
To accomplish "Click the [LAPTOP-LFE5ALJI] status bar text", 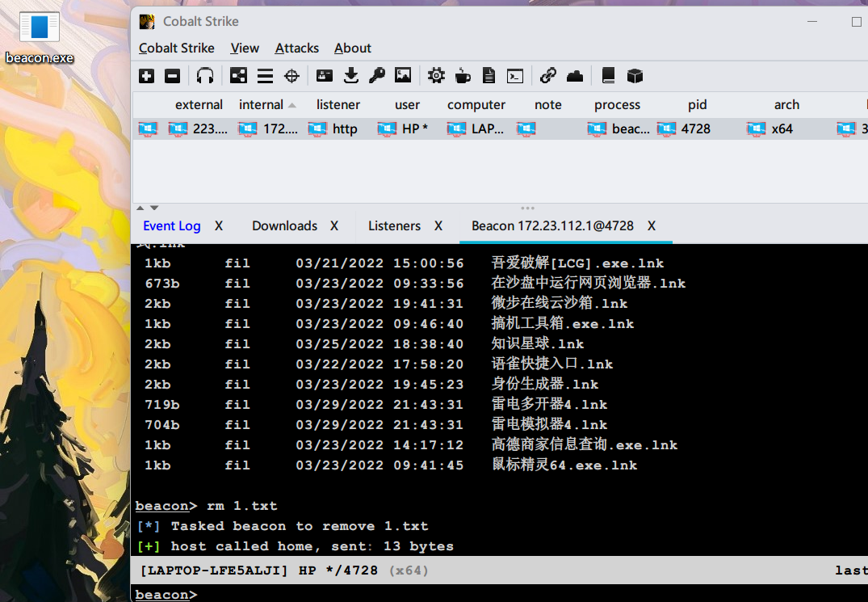I will [214, 570].
